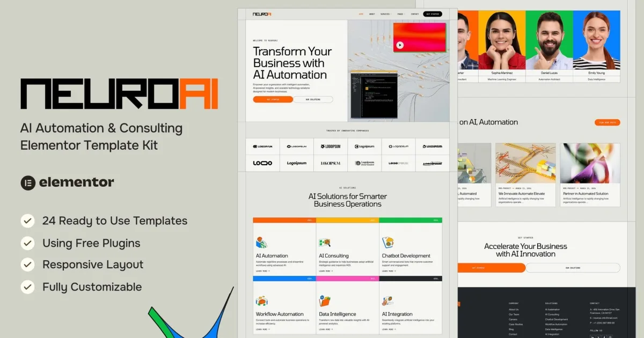Click Daniel Lucas's team photo
This screenshot has height=338, width=644.
[x=549, y=40]
